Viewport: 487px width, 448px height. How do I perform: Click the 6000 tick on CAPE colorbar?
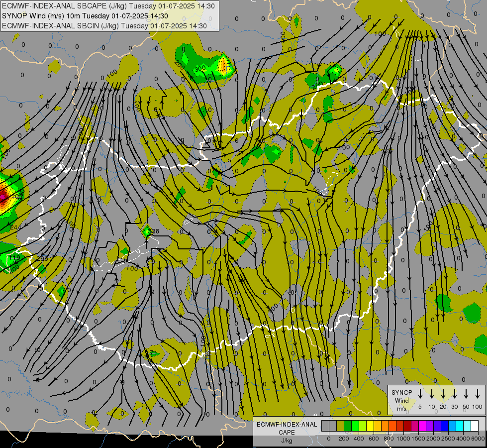478,439
